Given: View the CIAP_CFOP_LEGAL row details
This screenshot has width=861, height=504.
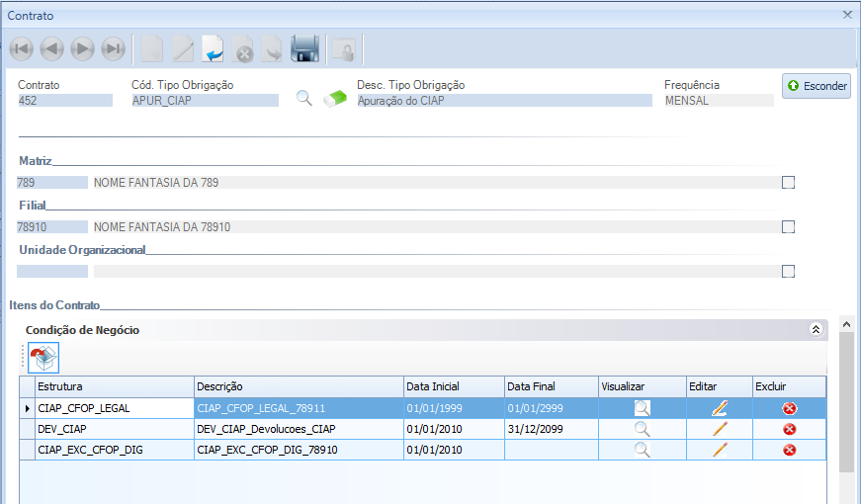Looking at the screenshot, I should pos(642,407).
